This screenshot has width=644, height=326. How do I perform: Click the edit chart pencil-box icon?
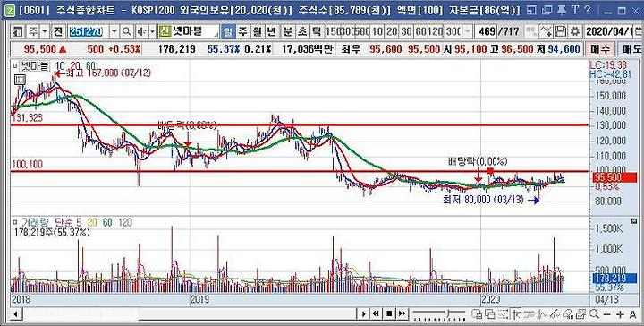click(x=580, y=314)
